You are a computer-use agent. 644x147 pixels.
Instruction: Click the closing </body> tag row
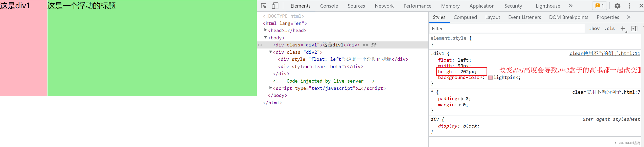[278, 95]
